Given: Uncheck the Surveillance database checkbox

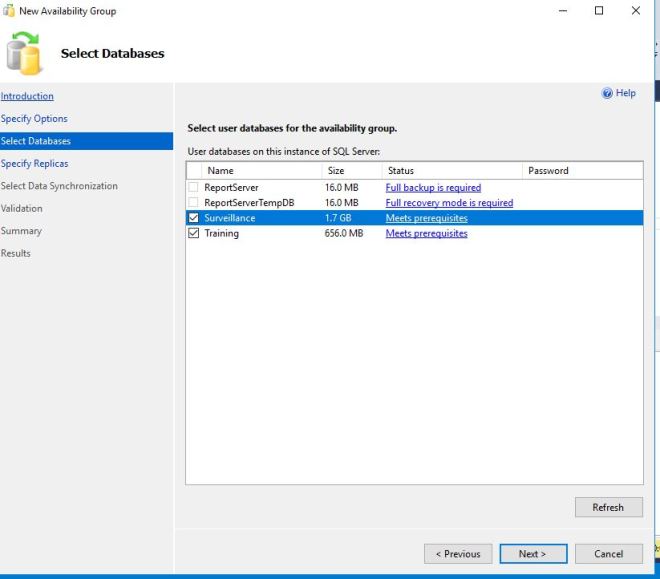Looking at the screenshot, I should coord(194,218).
